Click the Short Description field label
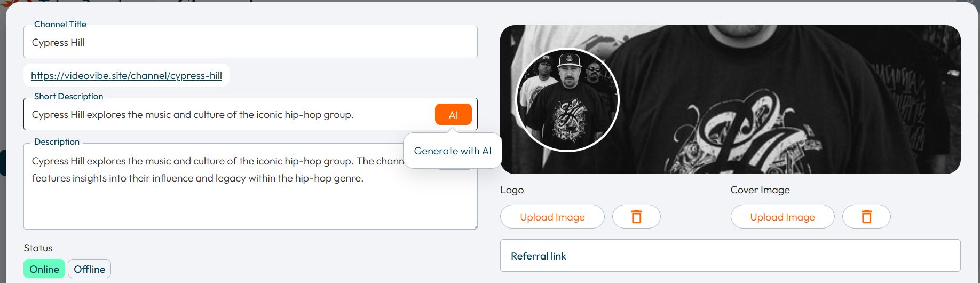 coord(68,97)
